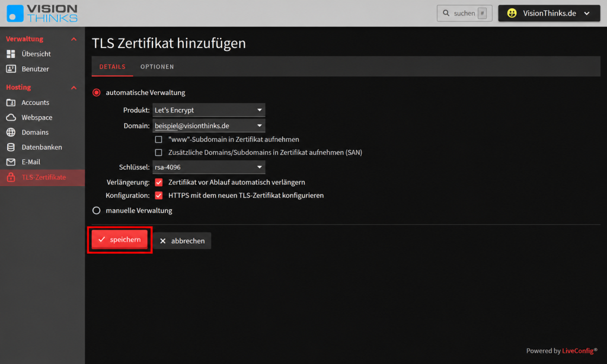Screen dimensions: 607x364
Task: Open the Schlüssel rsa-4096 dropdown
Action: (209, 167)
